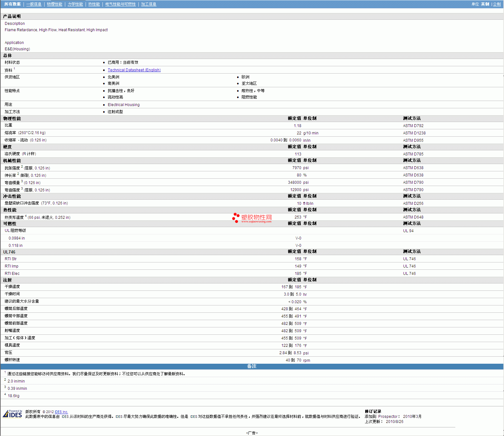The width and height of the screenshot is (504, 436).
Task: Jump to the 加工信息 tab
Action: pos(149,4)
